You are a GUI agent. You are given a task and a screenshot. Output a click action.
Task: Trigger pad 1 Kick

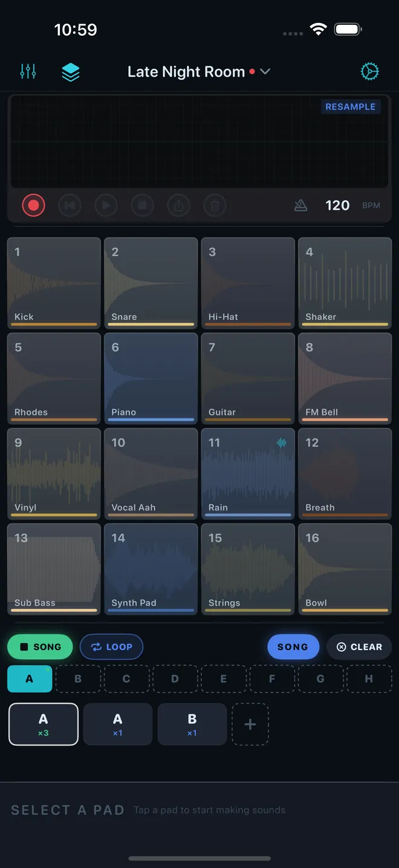coord(54,283)
